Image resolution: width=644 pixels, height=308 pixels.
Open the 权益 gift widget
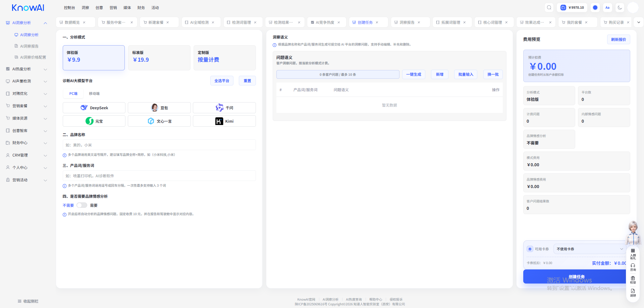coord(633,280)
